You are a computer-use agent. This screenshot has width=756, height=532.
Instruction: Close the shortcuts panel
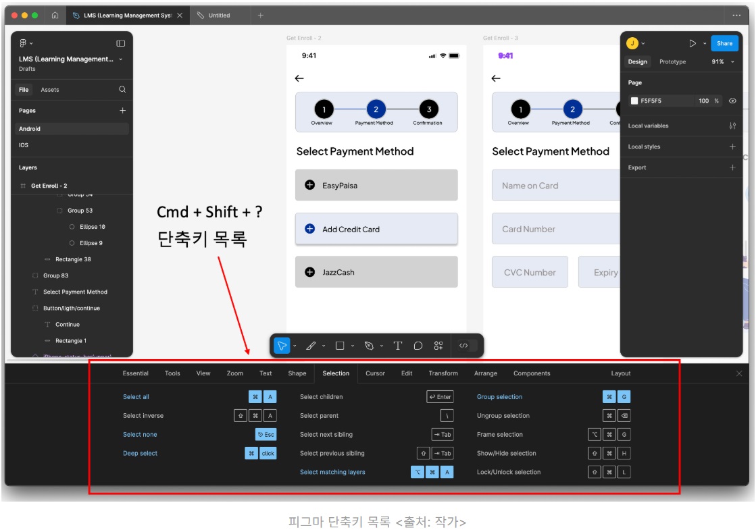[739, 373]
